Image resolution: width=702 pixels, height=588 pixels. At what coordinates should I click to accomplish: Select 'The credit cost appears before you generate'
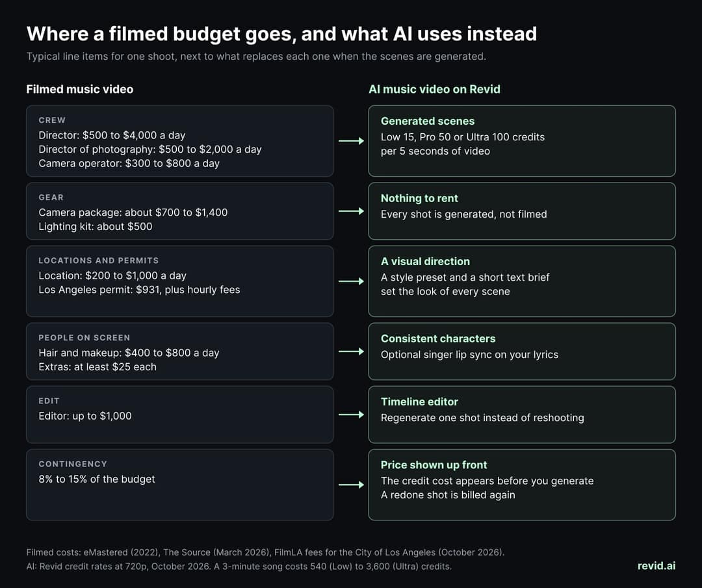click(x=487, y=481)
